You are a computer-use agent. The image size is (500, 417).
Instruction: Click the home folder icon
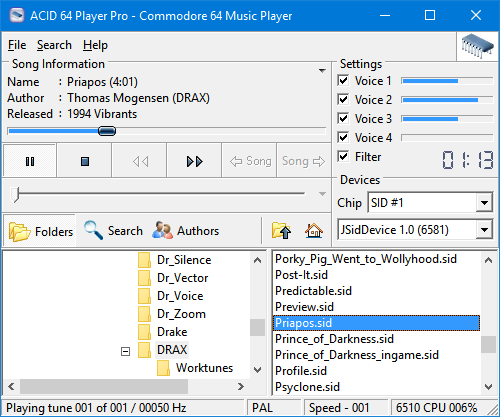tap(314, 230)
